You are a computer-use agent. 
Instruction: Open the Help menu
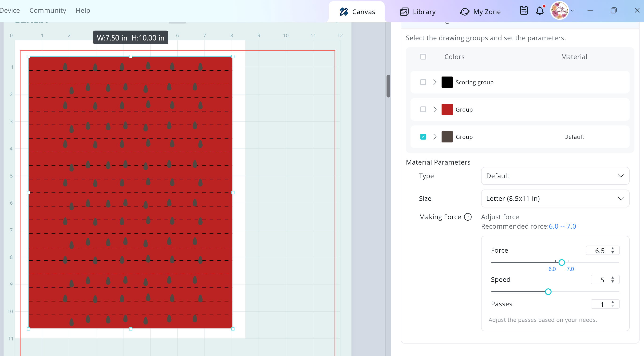(x=83, y=11)
